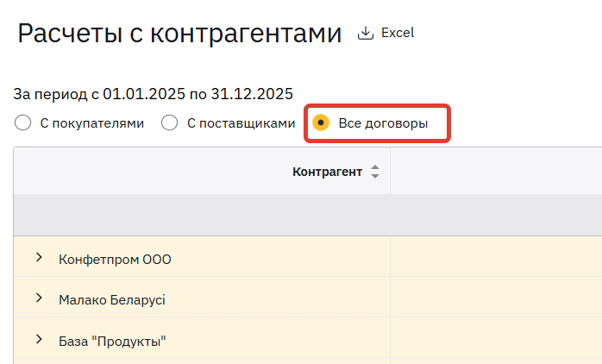Viewport: 602px width, 364px height.
Task: Click the "Контрагент" column header text
Action: 327,172
